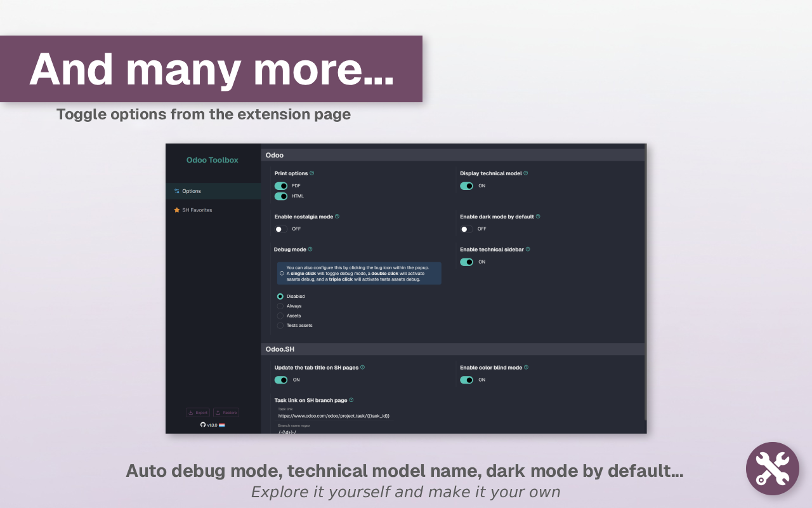Disable the PDF print option toggle
This screenshot has height=508, width=812.
tap(281, 185)
